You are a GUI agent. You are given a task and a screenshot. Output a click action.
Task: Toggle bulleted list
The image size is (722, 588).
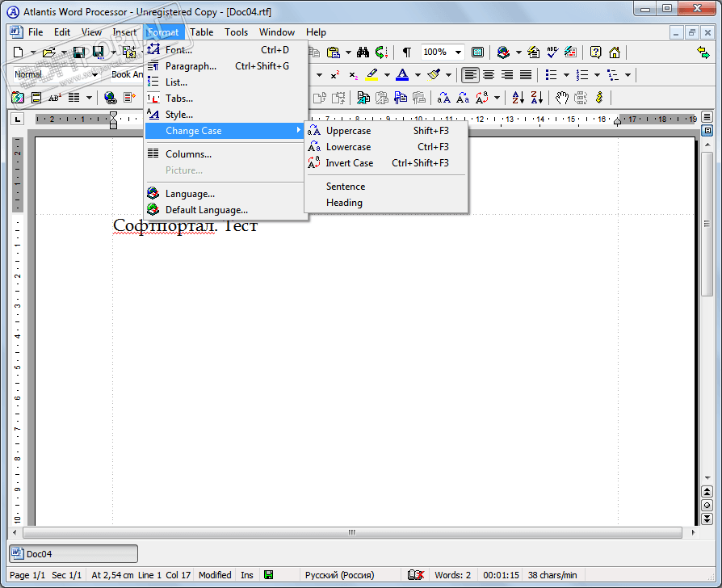point(551,74)
